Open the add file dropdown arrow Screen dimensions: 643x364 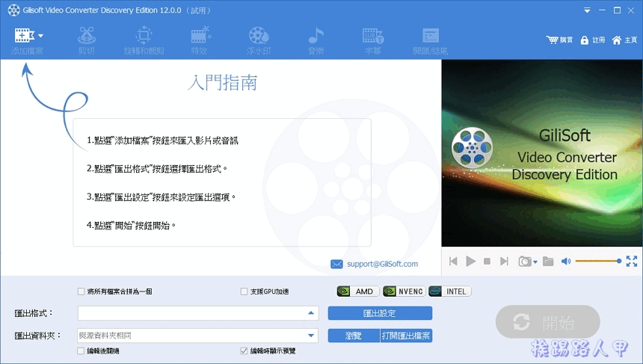(x=40, y=36)
